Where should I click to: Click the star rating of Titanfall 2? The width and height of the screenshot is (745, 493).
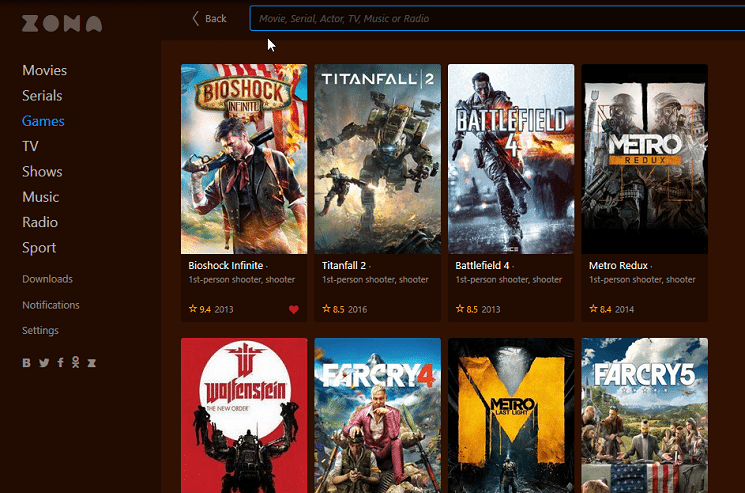point(333,309)
